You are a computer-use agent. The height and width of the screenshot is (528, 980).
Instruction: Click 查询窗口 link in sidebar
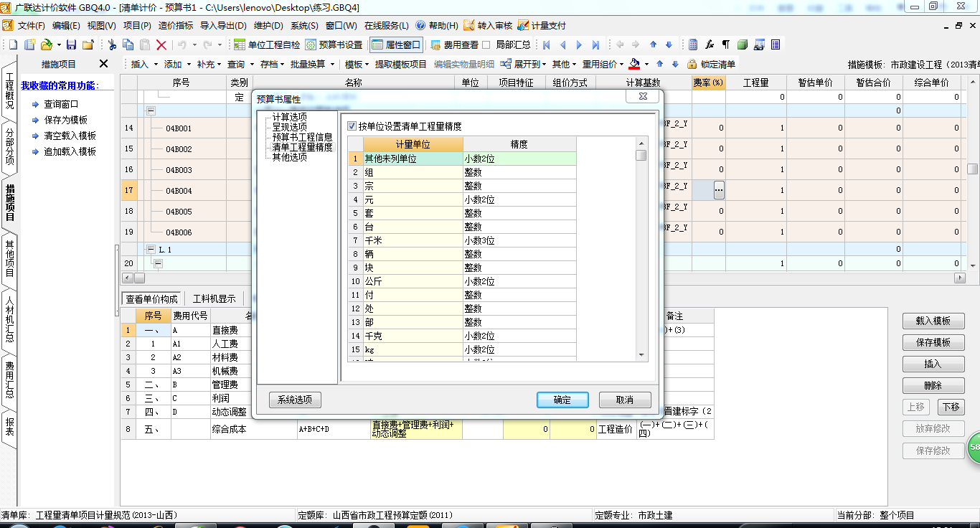coord(61,104)
